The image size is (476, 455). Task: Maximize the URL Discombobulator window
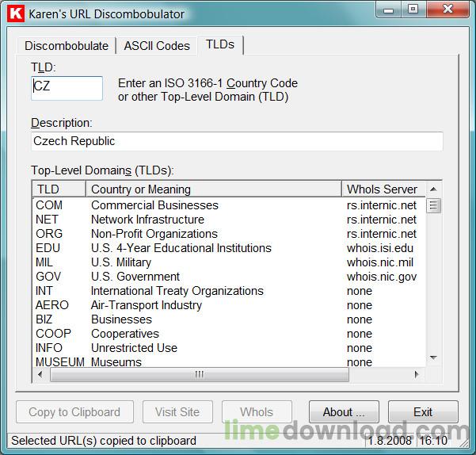(413, 10)
